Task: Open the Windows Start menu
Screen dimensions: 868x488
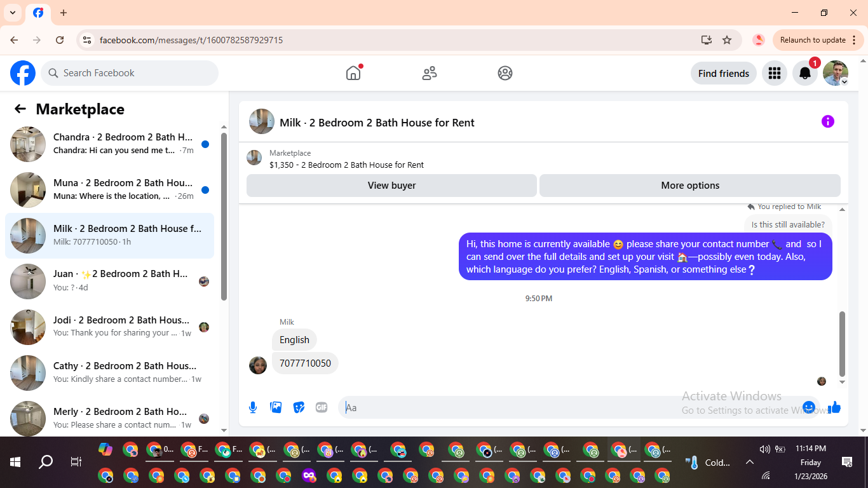Action: pos(15,462)
